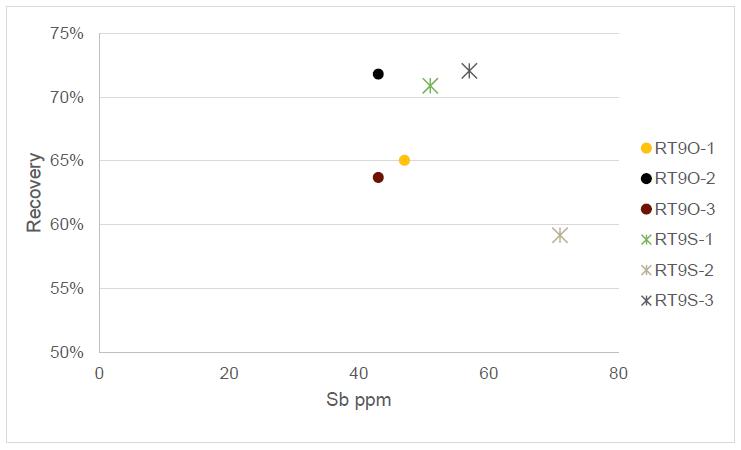This screenshot has height=450, width=741.
Task: Click the 40 horizontal axis label
Action: pyautogui.click(x=359, y=373)
